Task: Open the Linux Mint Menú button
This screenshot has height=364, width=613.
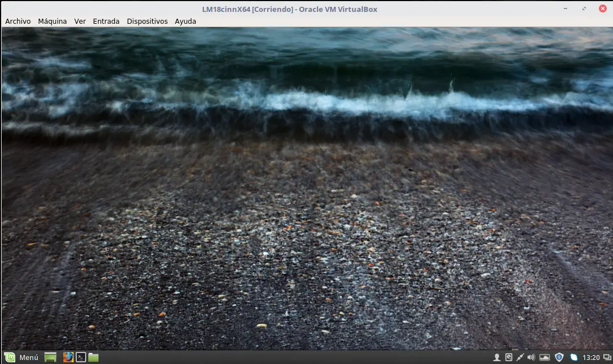Action: (22, 357)
